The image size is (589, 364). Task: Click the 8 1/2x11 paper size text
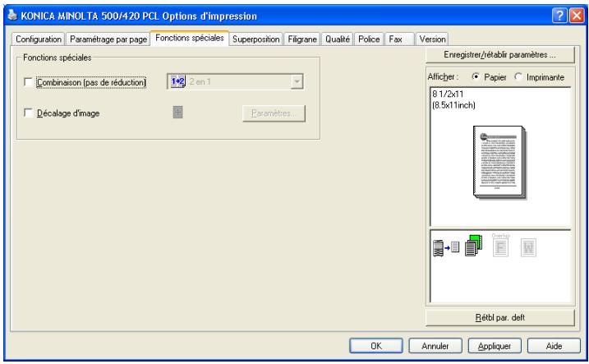[x=448, y=94]
